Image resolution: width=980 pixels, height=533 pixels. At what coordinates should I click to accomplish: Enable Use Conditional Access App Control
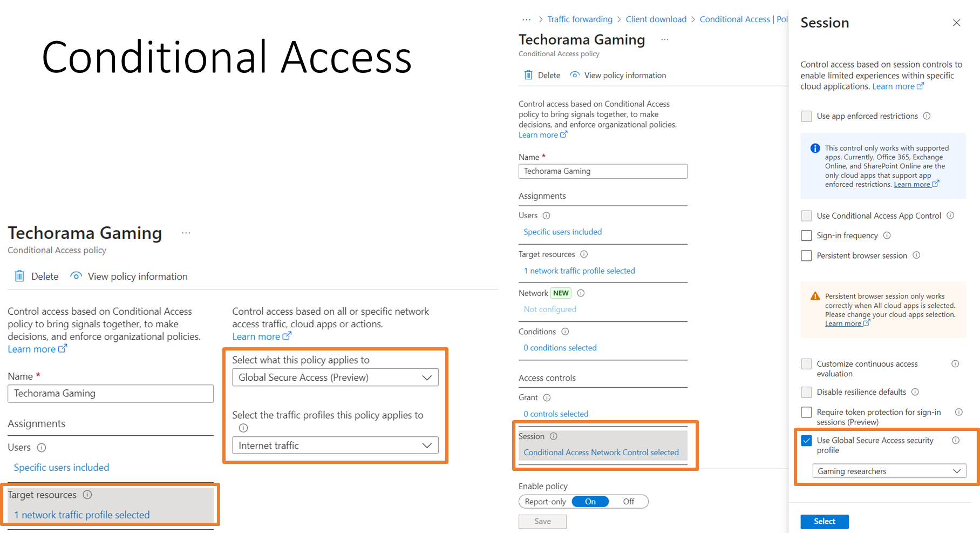coord(806,215)
